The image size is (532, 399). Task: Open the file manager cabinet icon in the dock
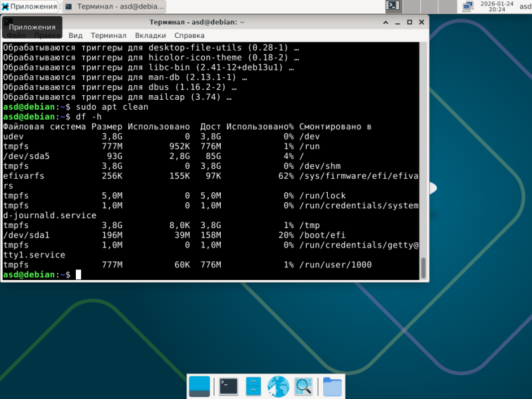tap(253, 386)
